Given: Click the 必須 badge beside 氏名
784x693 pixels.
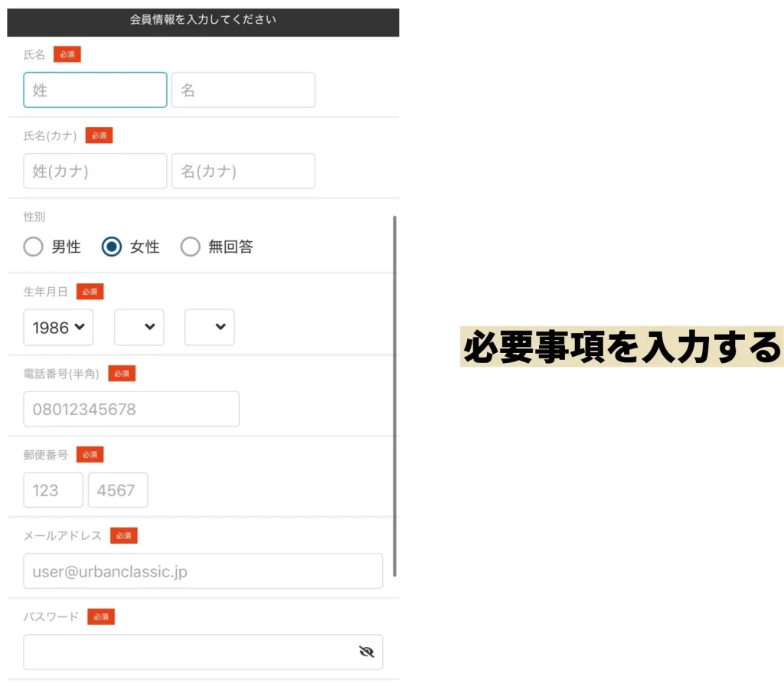Looking at the screenshot, I should [x=67, y=54].
